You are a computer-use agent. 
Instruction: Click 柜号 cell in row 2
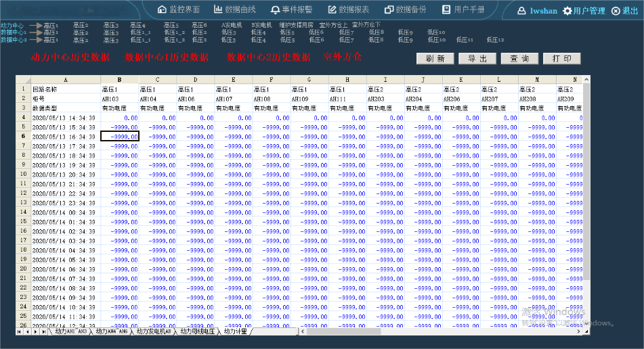point(66,99)
